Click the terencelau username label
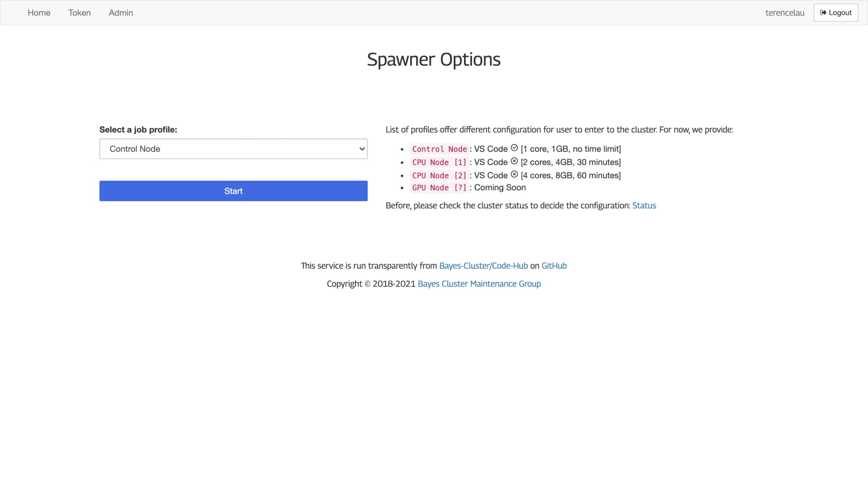The width and height of the screenshot is (868, 479). click(784, 13)
